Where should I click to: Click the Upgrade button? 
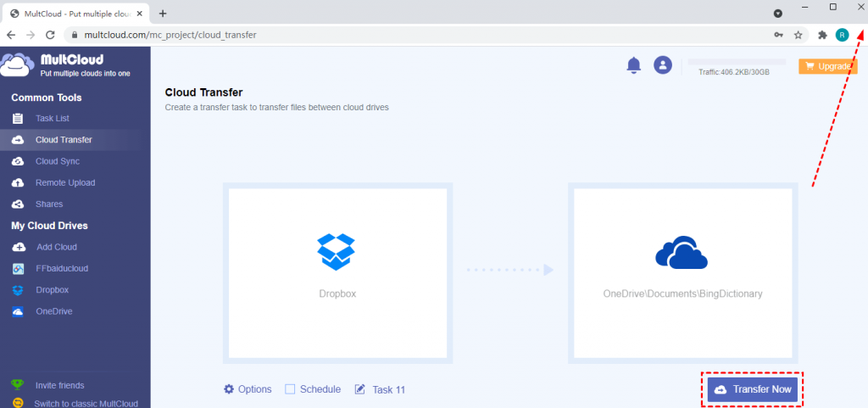(x=827, y=66)
